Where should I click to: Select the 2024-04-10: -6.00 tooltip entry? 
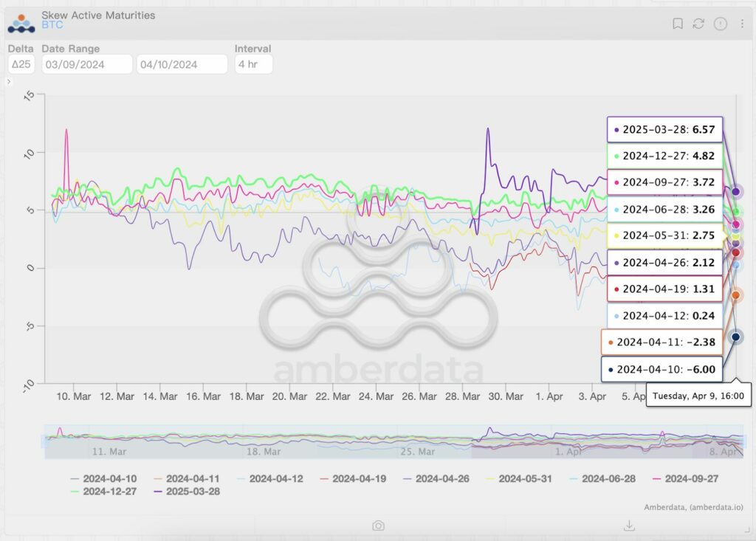coord(664,368)
